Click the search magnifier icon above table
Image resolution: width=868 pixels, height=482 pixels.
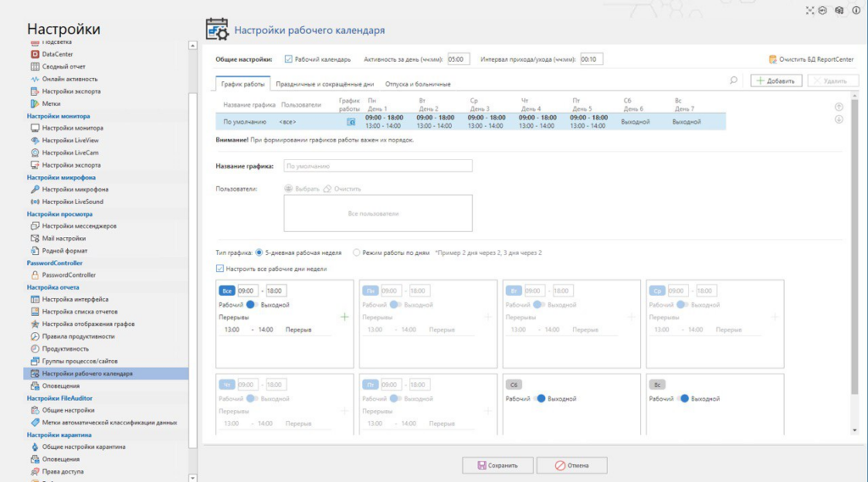point(733,80)
